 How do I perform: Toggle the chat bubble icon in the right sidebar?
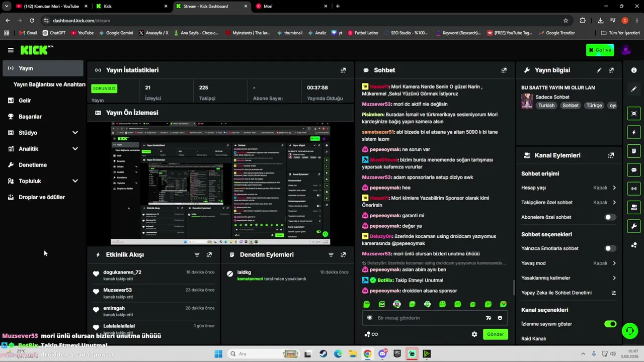tap(634, 170)
